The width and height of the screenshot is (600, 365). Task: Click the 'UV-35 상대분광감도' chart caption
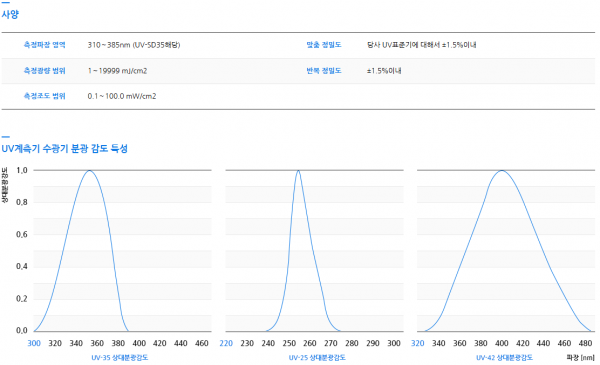(x=119, y=357)
